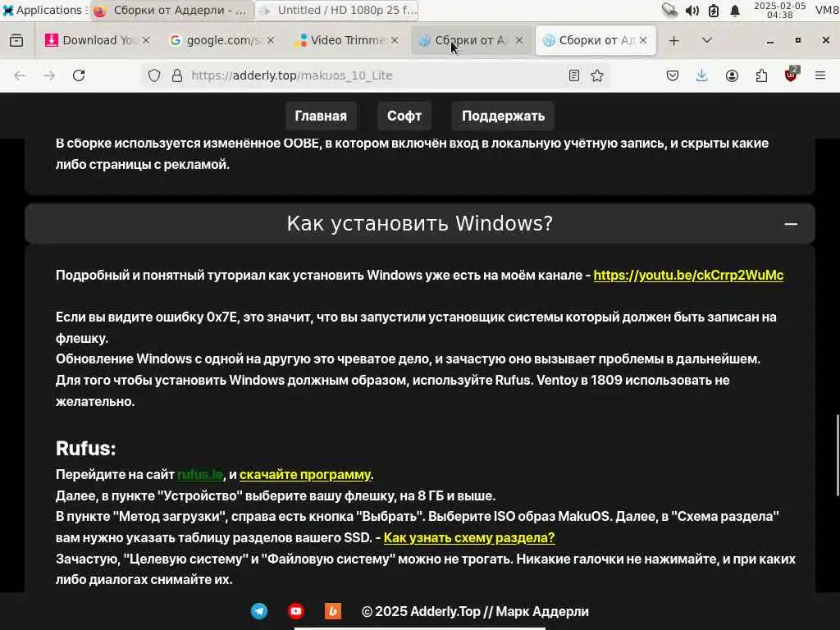840x630 pixels.
Task: Open the Pocket save icon
Action: pos(673,75)
